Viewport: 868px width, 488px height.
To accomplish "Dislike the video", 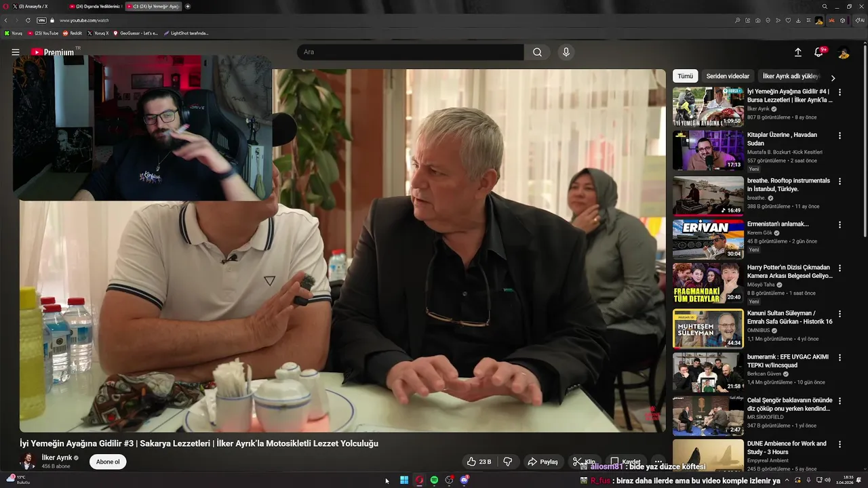I will [x=508, y=462].
